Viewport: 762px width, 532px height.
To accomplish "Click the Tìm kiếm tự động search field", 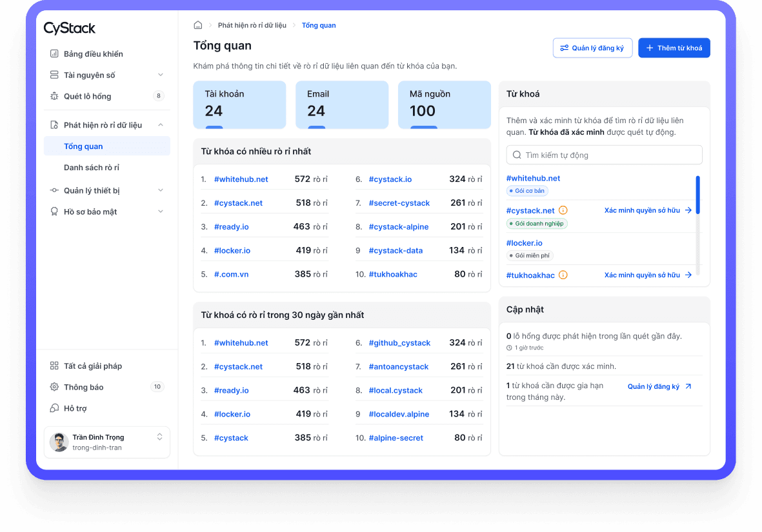I will [604, 155].
